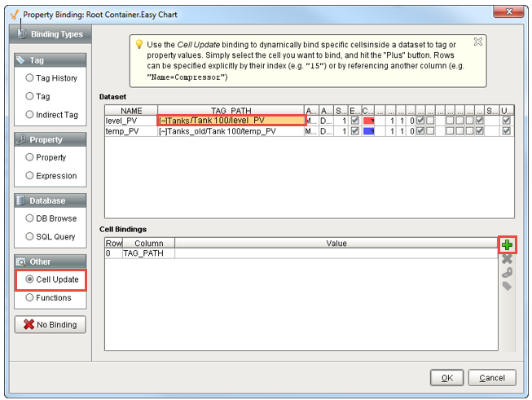Click the Tag section header icon

20,60
